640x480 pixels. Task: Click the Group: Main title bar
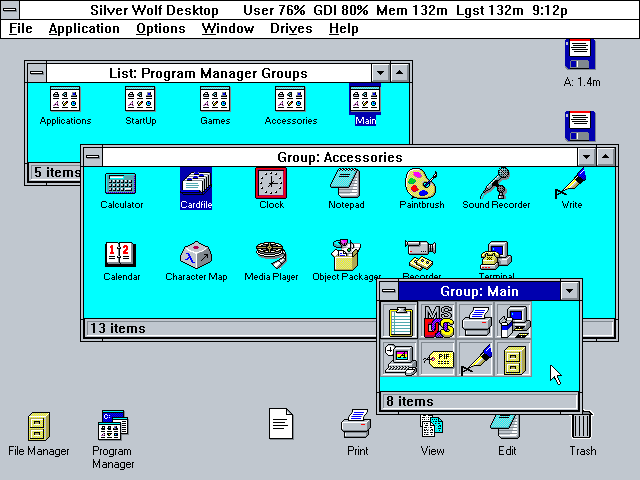point(479,291)
